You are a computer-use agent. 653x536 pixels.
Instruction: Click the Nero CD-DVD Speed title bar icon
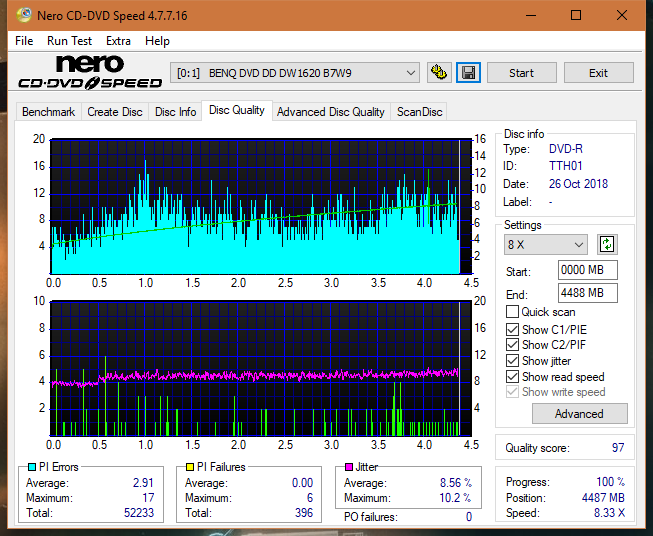coord(24,15)
